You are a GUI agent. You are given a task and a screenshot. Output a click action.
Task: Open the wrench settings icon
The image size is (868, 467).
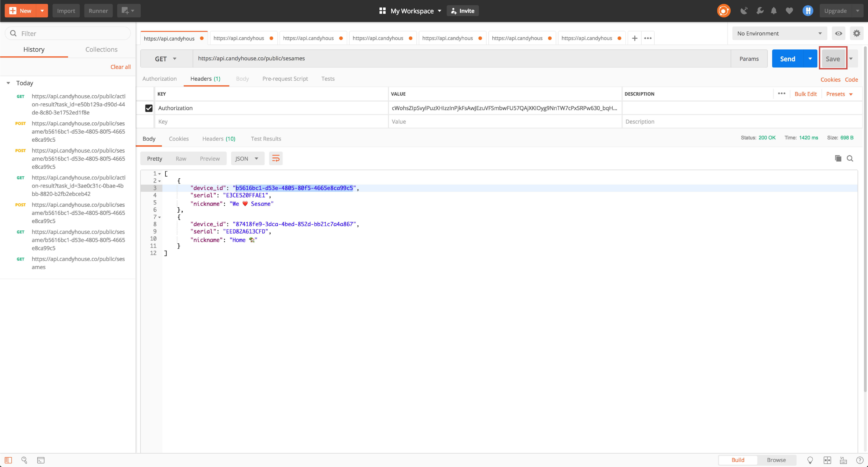(760, 11)
